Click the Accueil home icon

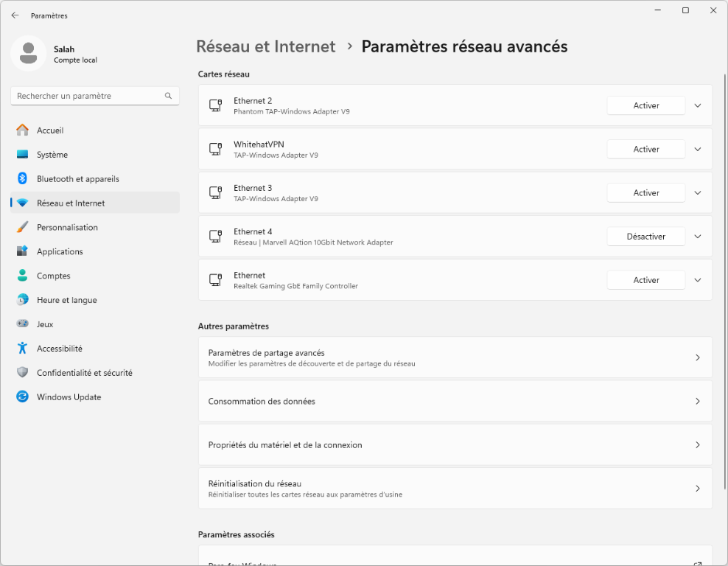coord(22,130)
